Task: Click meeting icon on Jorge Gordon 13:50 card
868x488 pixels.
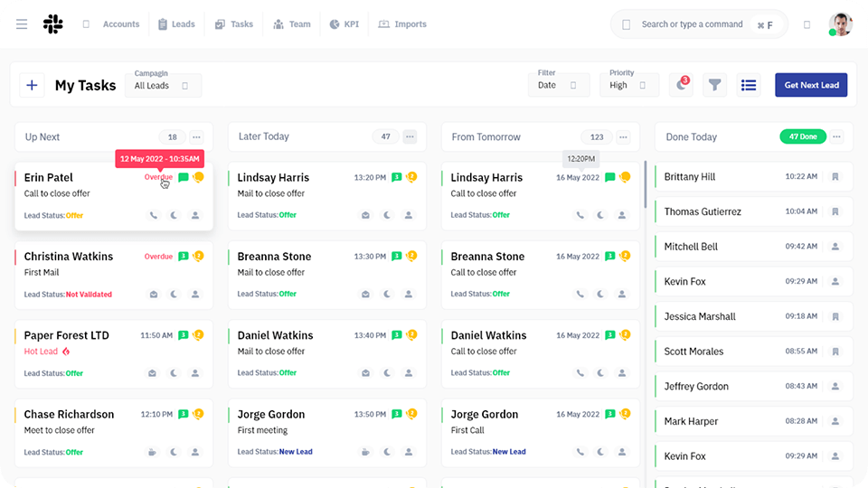Action: click(x=365, y=452)
